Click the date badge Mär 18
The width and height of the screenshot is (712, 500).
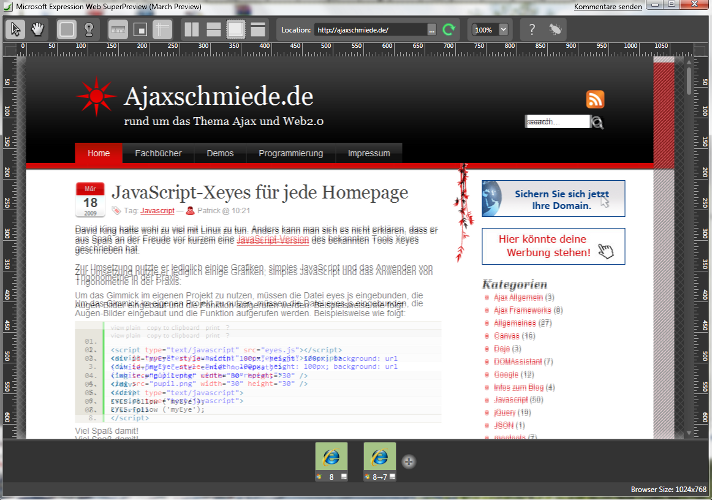(x=90, y=199)
